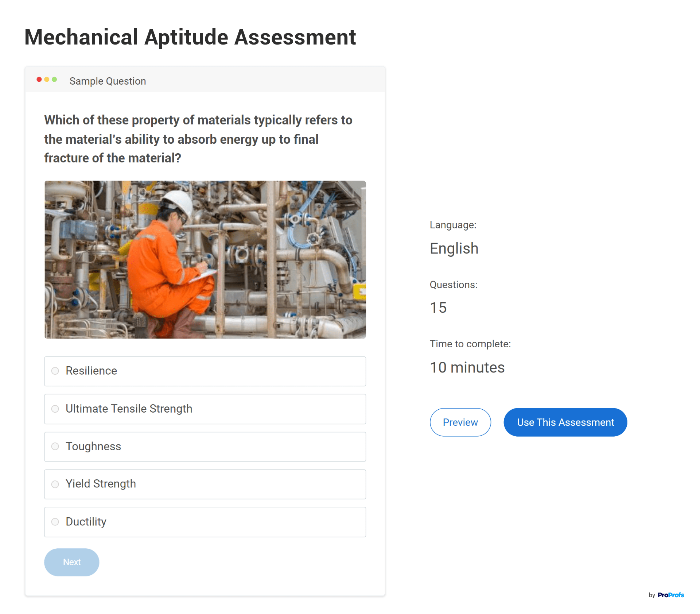This screenshot has width=700, height=614.
Task: Click Use This Assessment button
Action: click(565, 422)
